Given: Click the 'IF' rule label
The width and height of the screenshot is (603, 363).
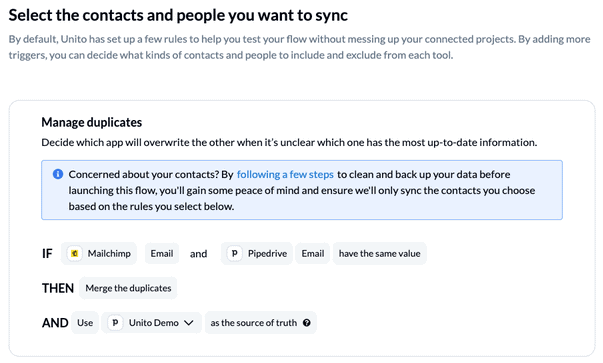Looking at the screenshot, I should coord(47,254).
